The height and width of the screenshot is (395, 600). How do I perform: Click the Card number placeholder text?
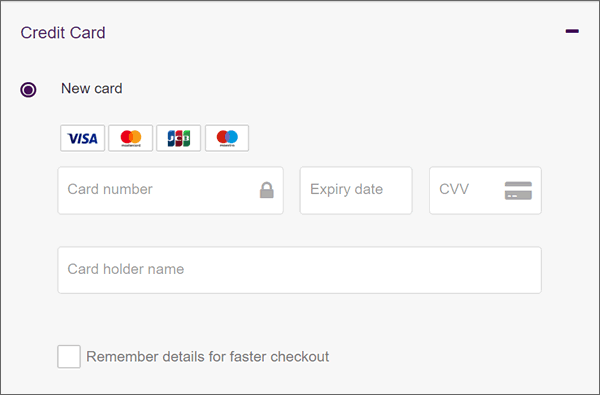[110, 189]
